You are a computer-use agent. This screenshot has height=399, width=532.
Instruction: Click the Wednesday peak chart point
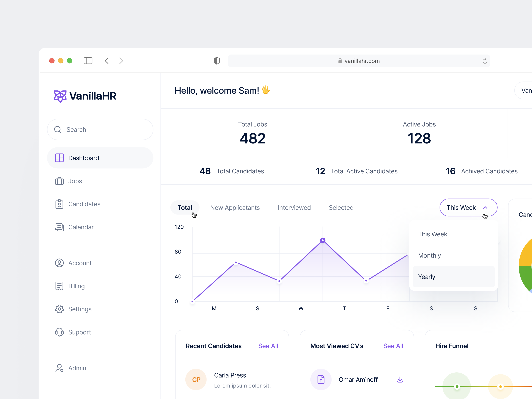(x=323, y=240)
